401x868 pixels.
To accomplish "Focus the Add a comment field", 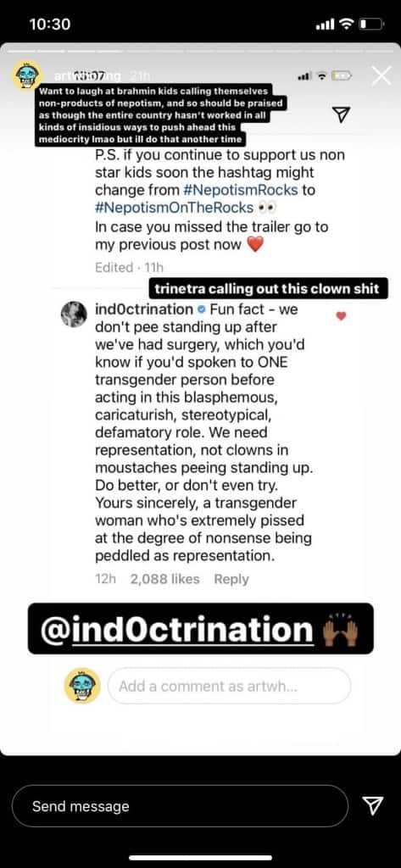I will coord(229,686).
